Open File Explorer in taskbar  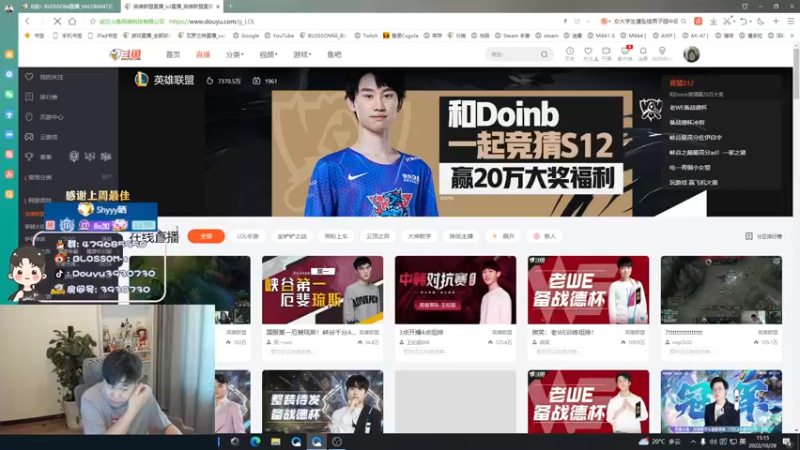coord(276,441)
